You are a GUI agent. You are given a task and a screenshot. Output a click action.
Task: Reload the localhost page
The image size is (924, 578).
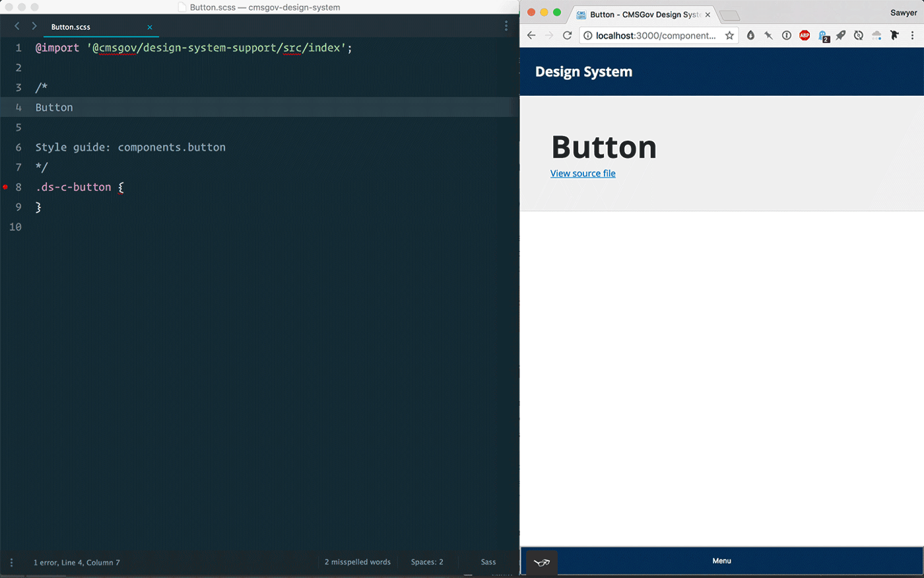568,35
